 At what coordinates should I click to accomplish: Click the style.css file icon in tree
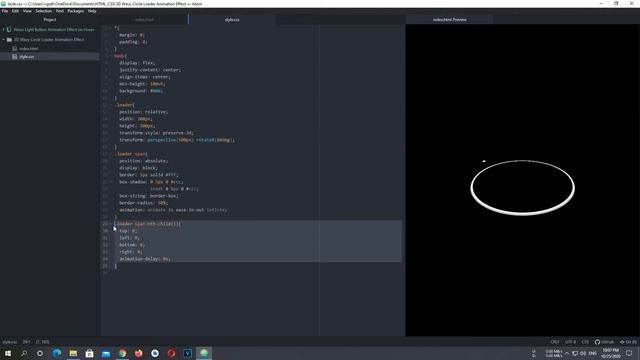coord(15,57)
